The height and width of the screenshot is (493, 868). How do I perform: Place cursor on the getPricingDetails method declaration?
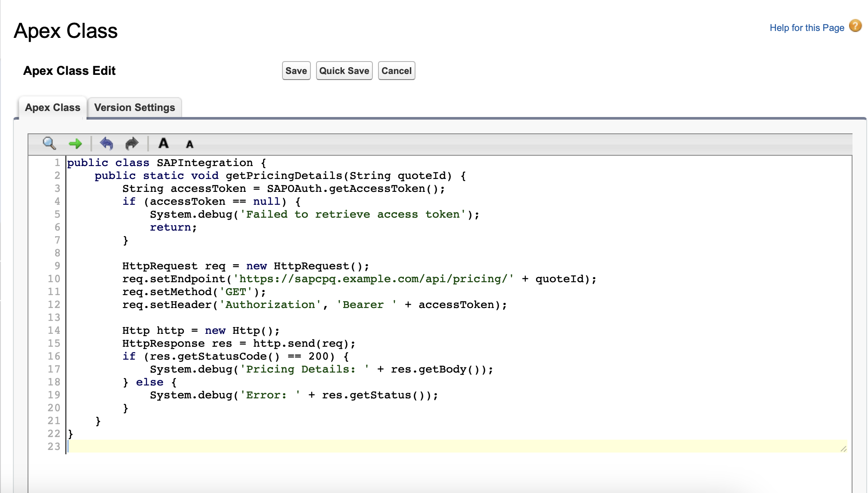(x=280, y=176)
